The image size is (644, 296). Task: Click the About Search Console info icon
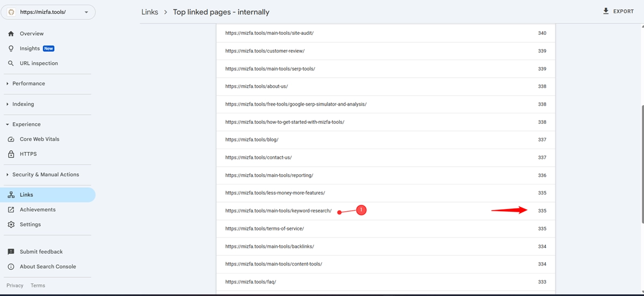(x=11, y=267)
